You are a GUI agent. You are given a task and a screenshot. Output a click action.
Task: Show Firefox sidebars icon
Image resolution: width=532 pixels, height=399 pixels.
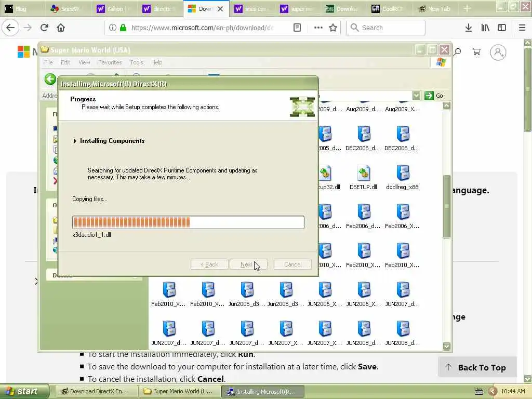click(x=502, y=28)
